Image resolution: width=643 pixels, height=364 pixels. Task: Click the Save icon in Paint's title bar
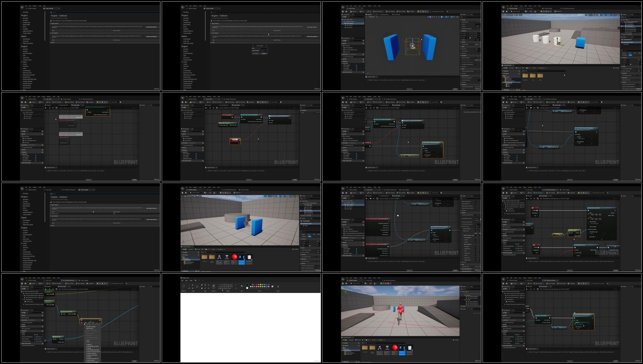(x=195, y=280)
